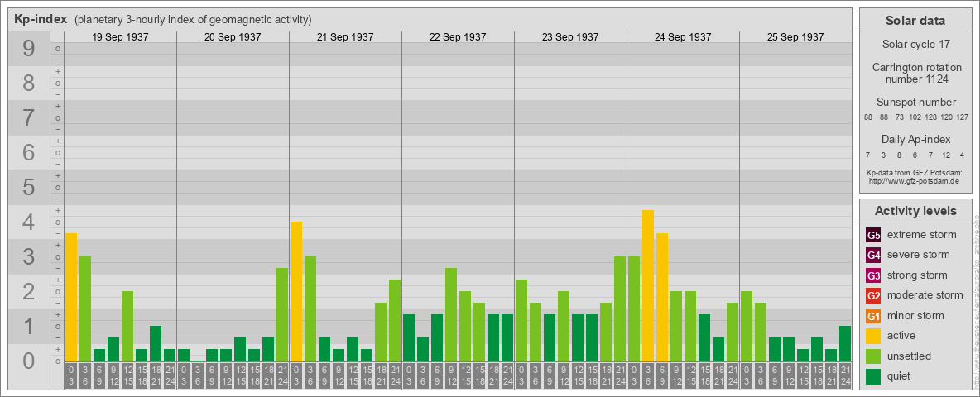Click the 0-3h bar on 24 Sep
980x397 pixels.
[x=634, y=309]
